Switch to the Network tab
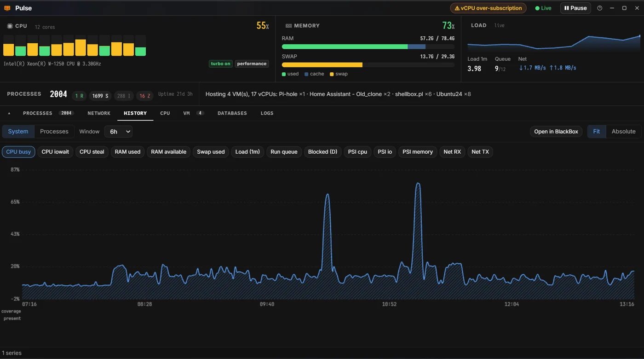644x359 pixels. coord(99,113)
